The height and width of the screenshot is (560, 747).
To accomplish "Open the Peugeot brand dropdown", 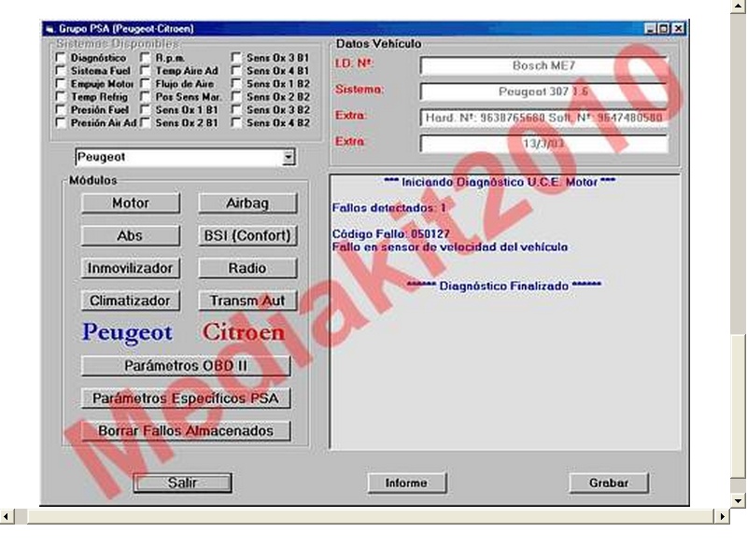I will (x=289, y=157).
